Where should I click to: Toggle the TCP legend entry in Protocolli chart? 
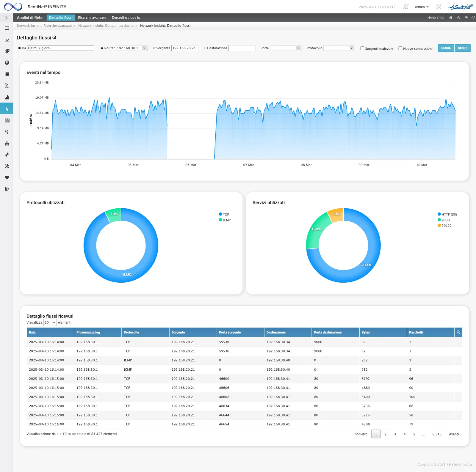224,214
